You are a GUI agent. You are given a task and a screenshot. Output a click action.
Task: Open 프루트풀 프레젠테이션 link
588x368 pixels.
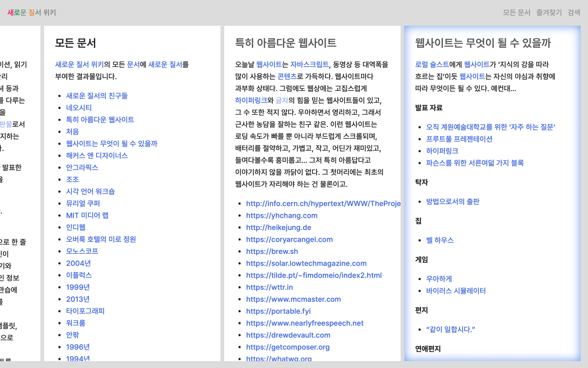tap(459, 139)
